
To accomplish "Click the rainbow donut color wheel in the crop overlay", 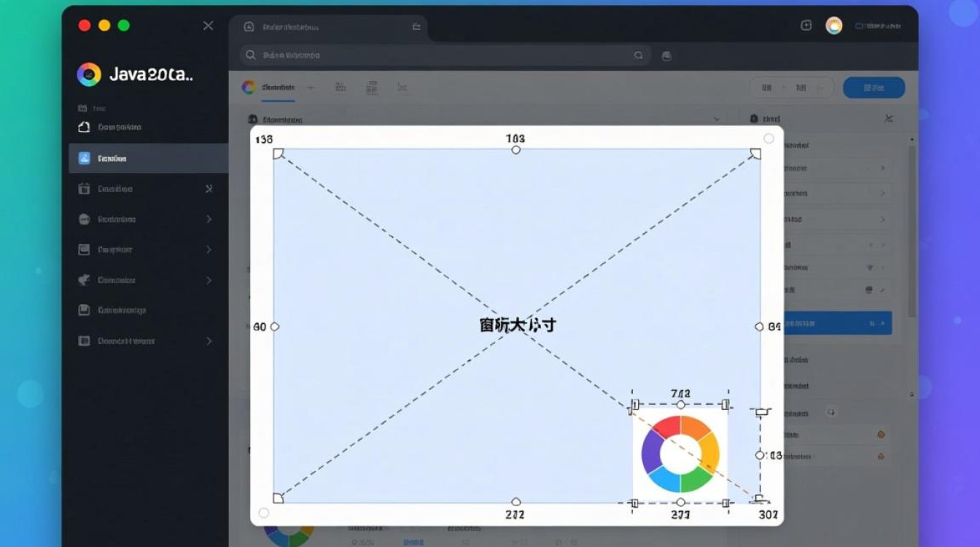I will 680,451.
